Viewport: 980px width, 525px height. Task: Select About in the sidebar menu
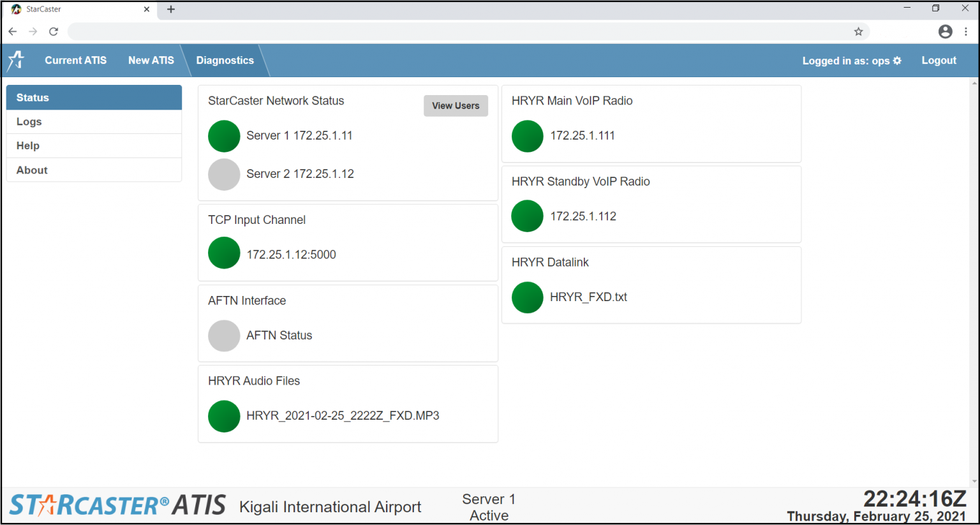(32, 170)
